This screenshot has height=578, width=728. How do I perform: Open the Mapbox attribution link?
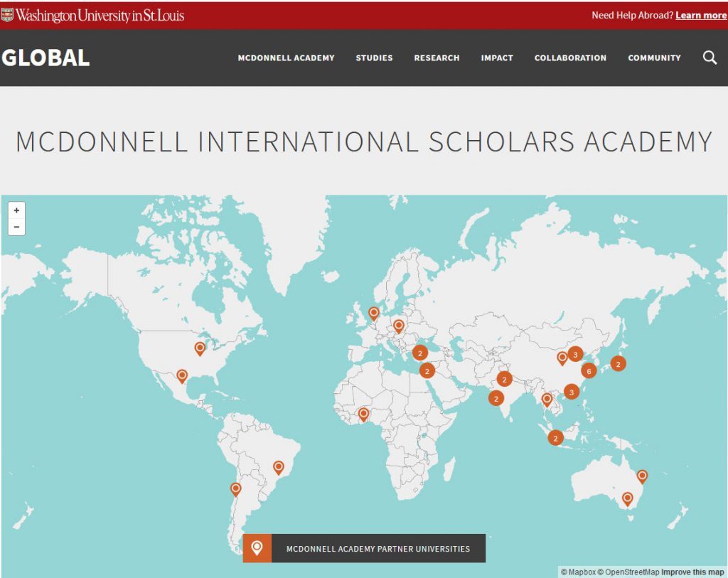click(578, 572)
